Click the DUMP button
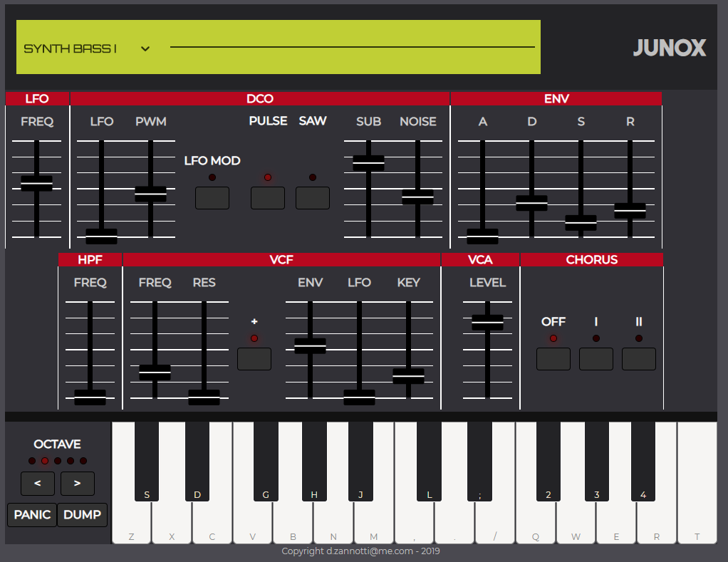Image resolution: width=728 pixels, height=562 pixels. click(x=82, y=515)
